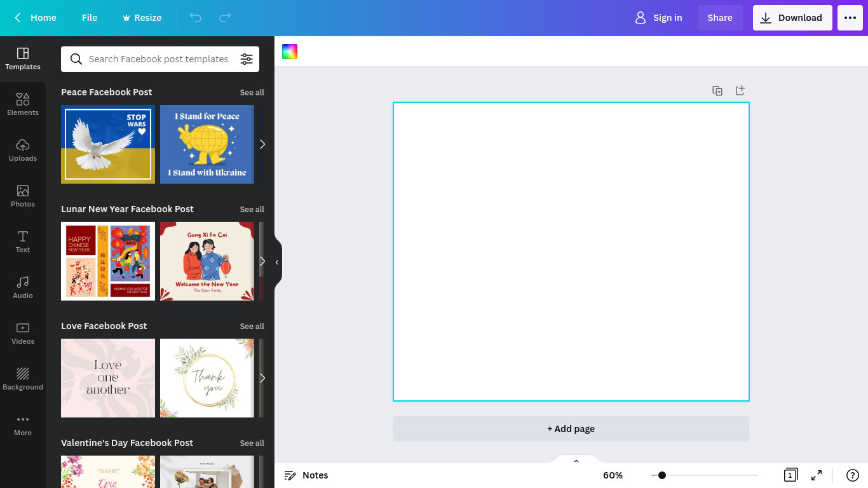The width and height of the screenshot is (868, 488).
Task: Open the Text sidebar tab
Action: point(23,242)
